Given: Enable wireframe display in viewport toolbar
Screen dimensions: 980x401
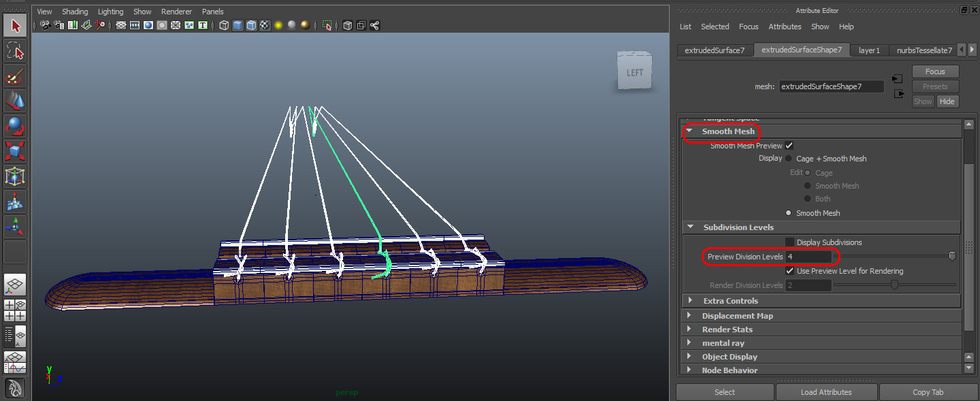Looking at the screenshot, I should (x=224, y=25).
